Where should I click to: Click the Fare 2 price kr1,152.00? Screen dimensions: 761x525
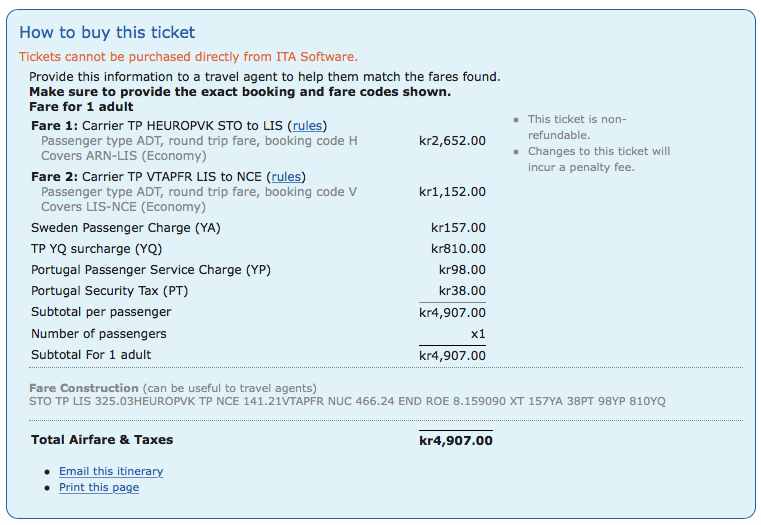point(452,192)
